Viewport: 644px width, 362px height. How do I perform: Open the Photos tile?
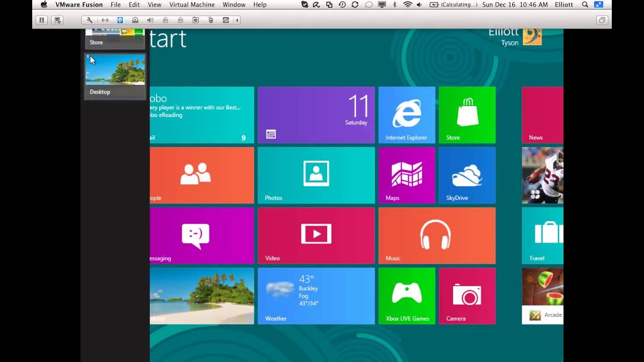point(316,175)
